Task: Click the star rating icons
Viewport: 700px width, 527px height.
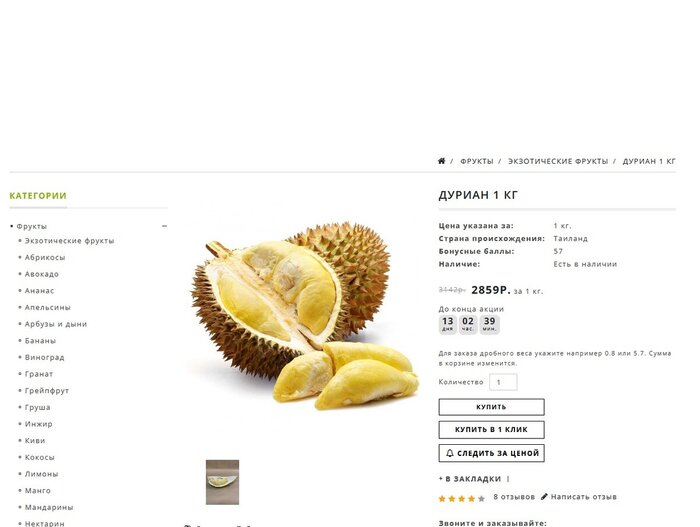Action: 462,498
